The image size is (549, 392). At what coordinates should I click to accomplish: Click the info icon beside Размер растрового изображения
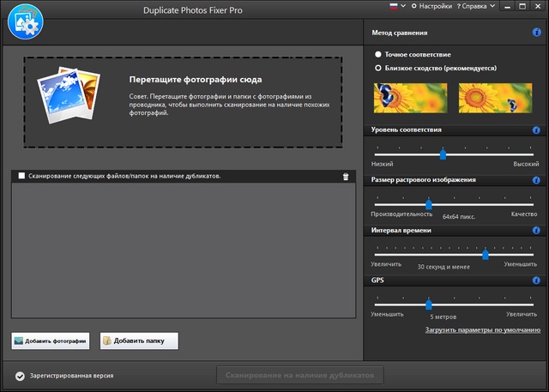(x=536, y=180)
